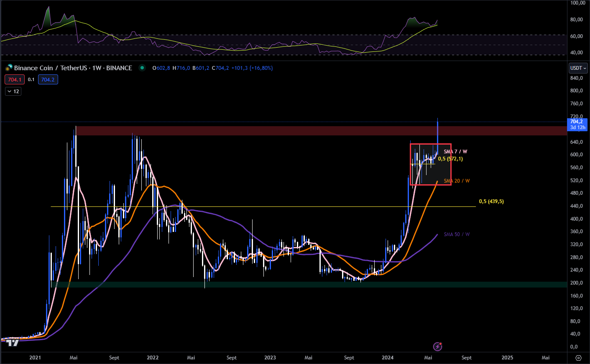590x364 pixels.
Task: Click the TradingView logo watermark
Action: pos(13,343)
